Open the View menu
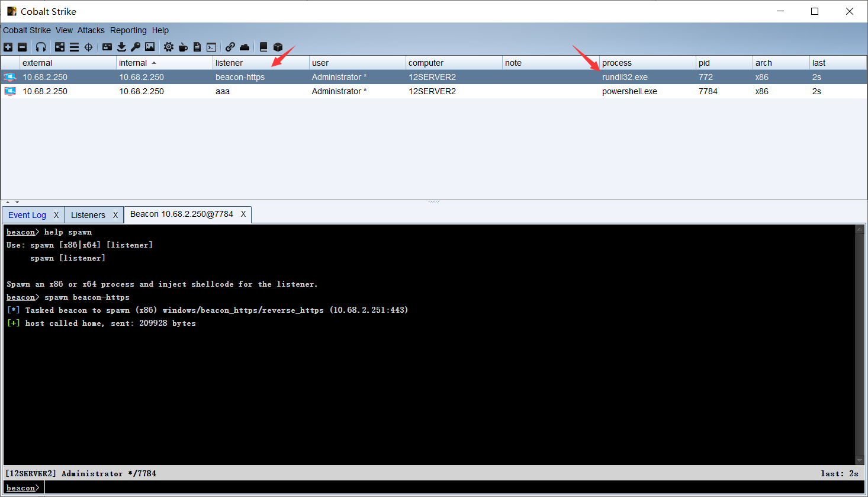 tap(64, 30)
